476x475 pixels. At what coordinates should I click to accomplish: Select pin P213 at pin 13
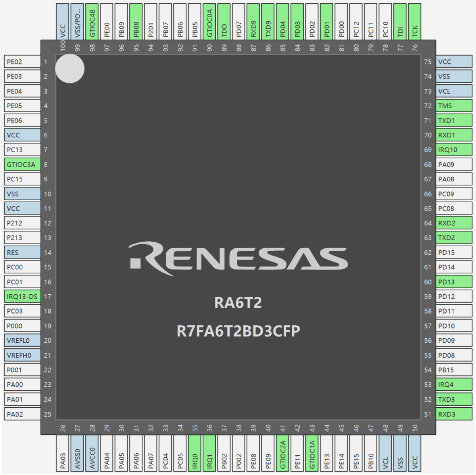coord(22,237)
